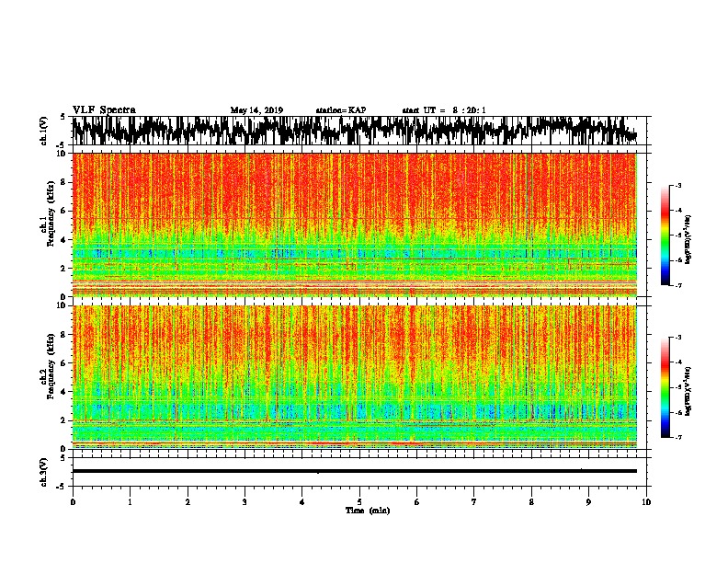Click the "8" frequency tick of ch.2 spectrogram
Image resolution: width=728 pixels, height=563 pixels.
click(64, 335)
